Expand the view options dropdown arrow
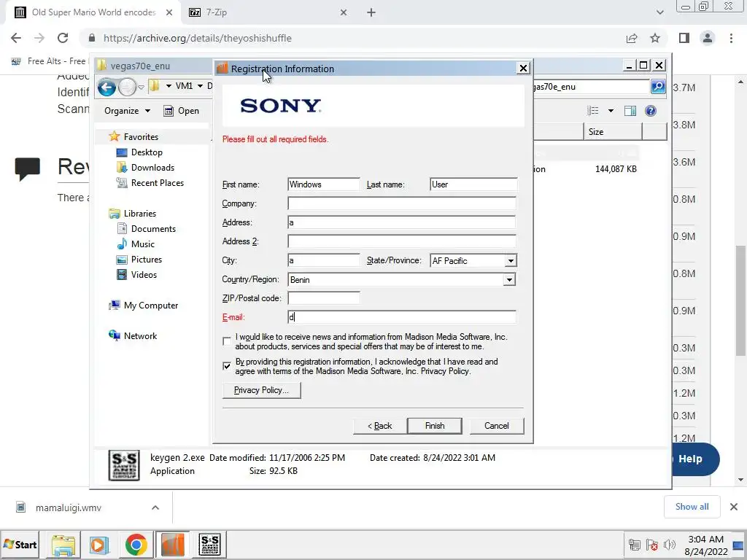Image resolution: width=747 pixels, height=560 pixels. (611, 111)
